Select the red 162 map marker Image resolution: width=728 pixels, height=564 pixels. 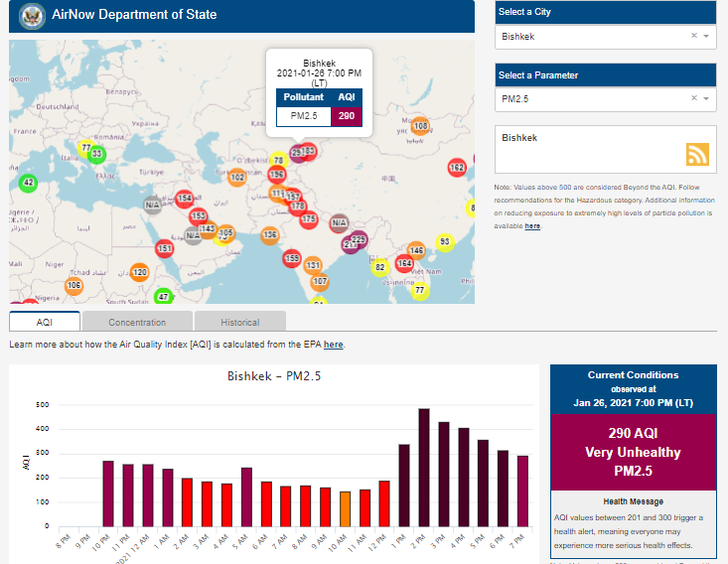tap(457, 168)
